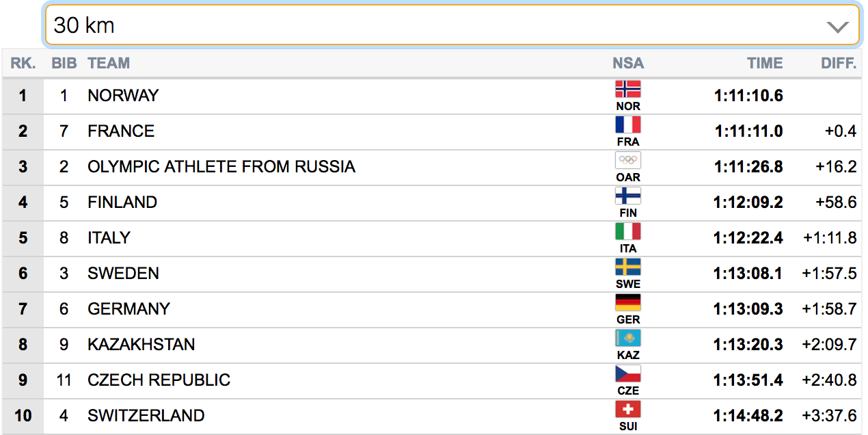Sort by the RK. column header
This screenshot has width=868, height=435.
[23, 63]
